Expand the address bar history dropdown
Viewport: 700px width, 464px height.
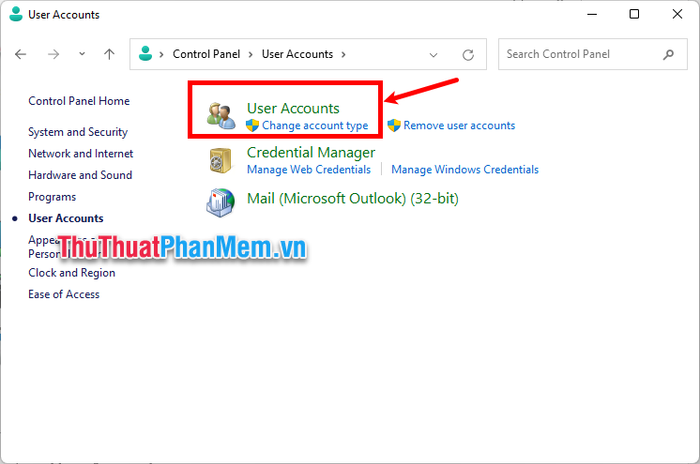pyautogui.click(x=433, y=54)
